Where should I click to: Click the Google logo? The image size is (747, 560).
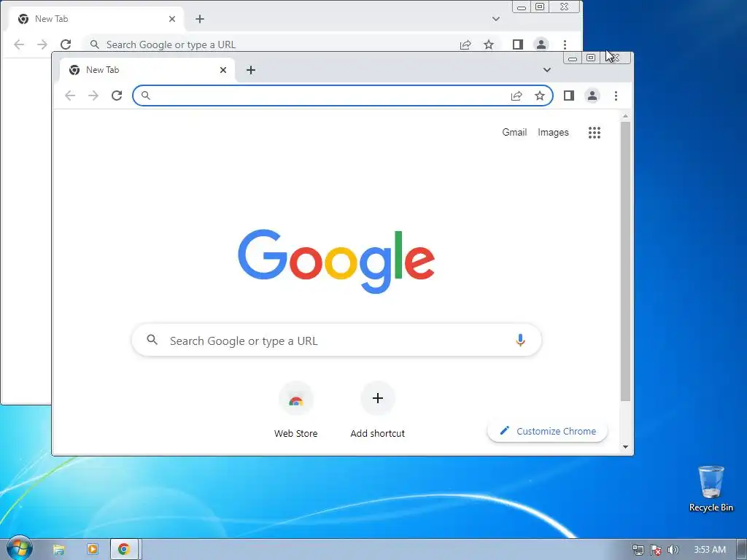pos(336,261)
